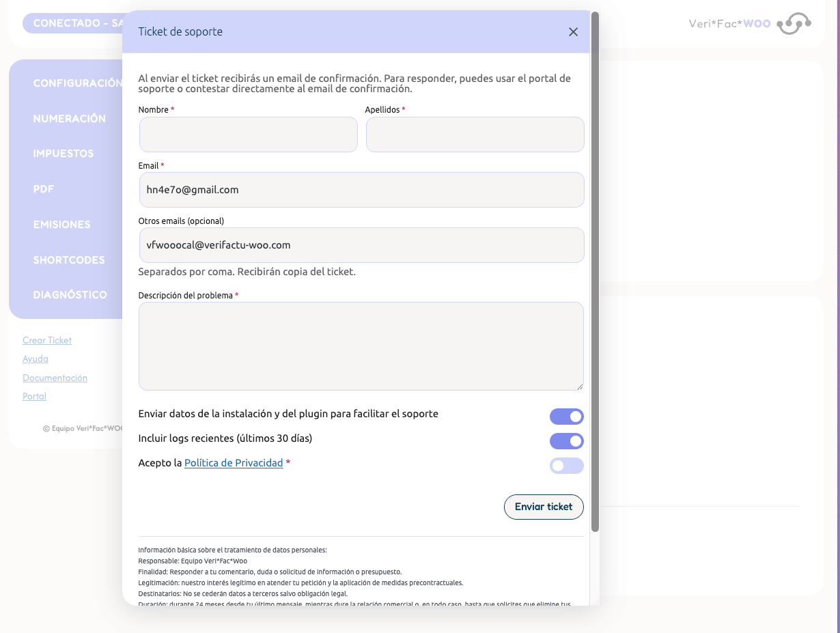The width and height of the screenshot is (840, 633).
Task: Click the Email field with hn4e7o@gmail.com
Action: tap(362, 190)
